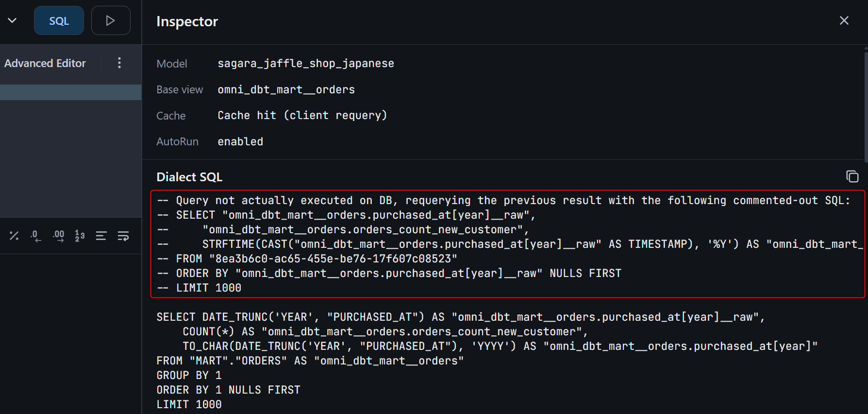Copy the Dialect SQL to clipboard
868x414 pixels.
(x=852, y=176)
